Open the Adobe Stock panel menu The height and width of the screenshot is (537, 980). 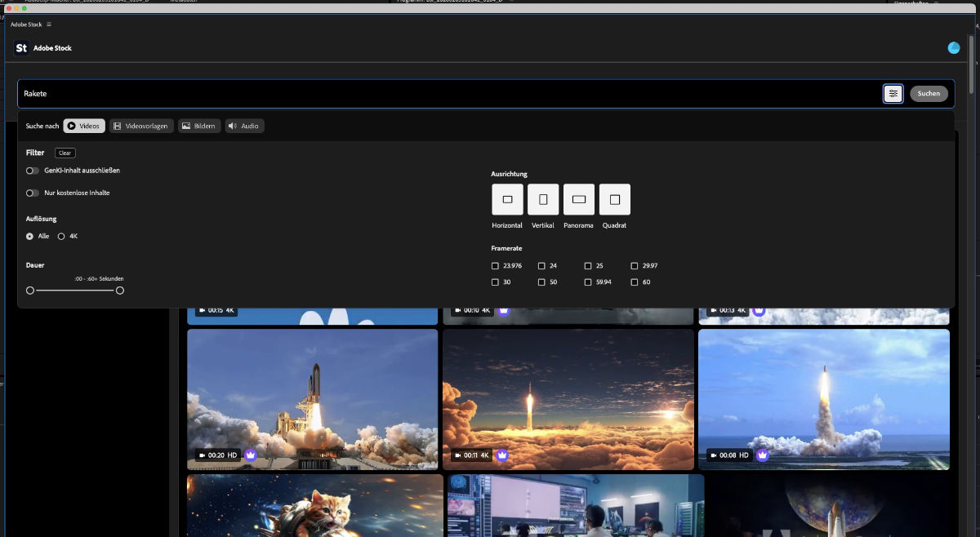pyautogui.click(x=49, y=24)
